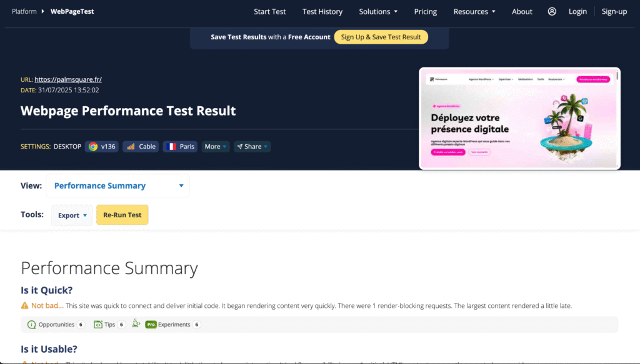Click the Cable connection signal icon

131,147
